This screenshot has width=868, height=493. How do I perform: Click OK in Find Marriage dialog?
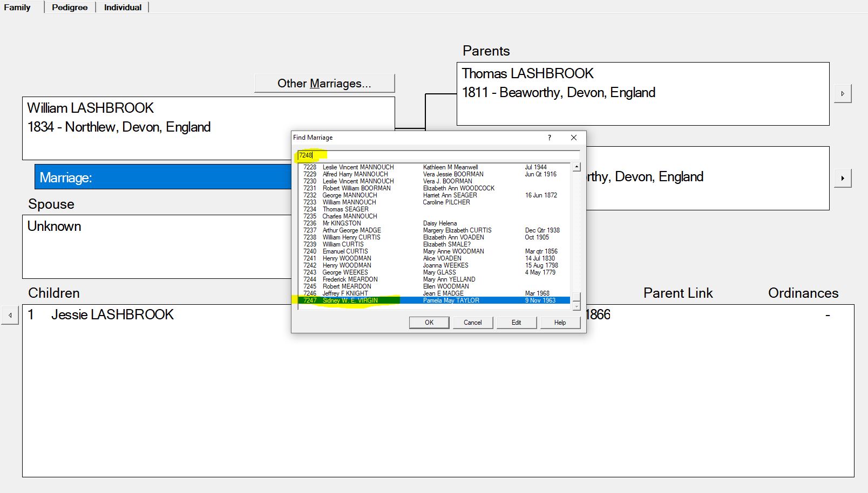(x=429, y=323)
